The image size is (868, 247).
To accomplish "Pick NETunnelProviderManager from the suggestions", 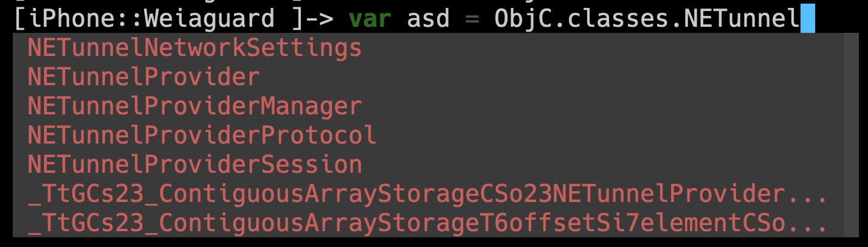I will tap(195, 106).
